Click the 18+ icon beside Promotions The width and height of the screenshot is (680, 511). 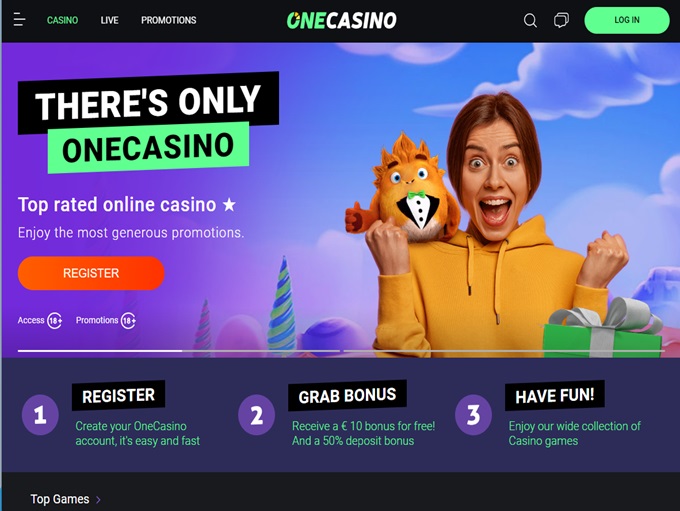pos(128,321)
